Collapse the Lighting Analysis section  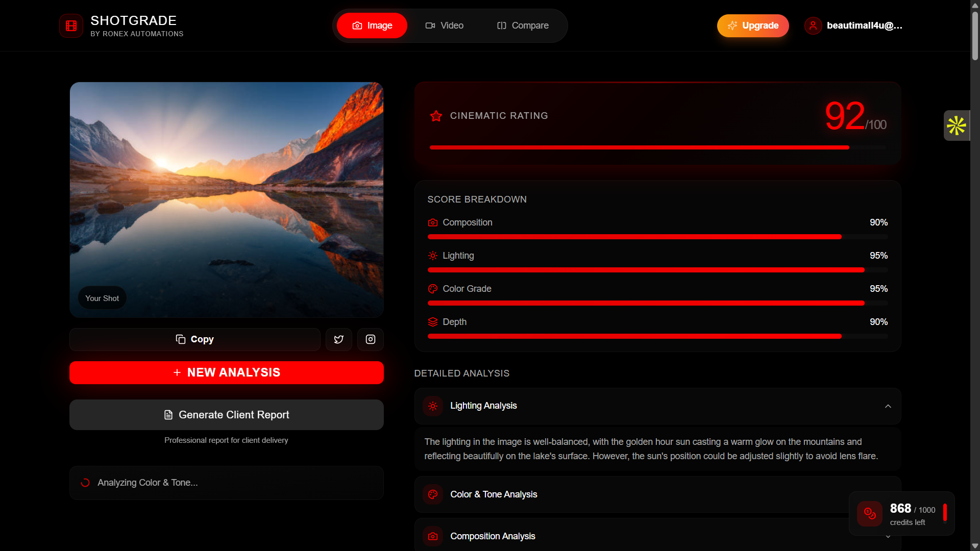tap(888, 406)
